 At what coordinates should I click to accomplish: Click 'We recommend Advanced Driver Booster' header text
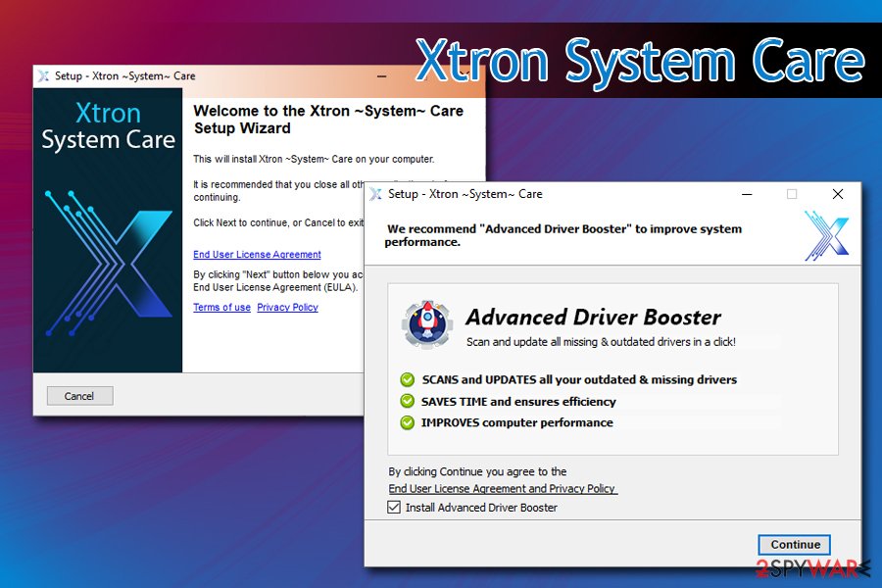[x=563, y=235]
